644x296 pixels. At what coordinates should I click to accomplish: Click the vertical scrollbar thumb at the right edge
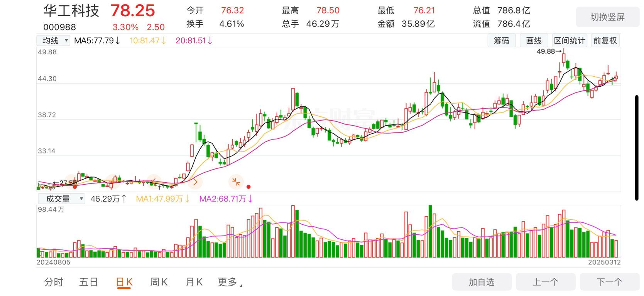[637, 148]
